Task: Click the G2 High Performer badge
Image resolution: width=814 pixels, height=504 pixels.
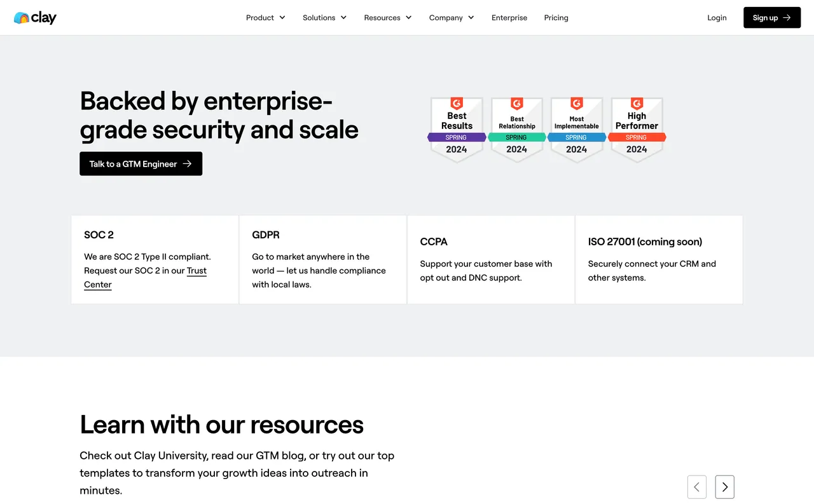Action: click(637, 127)
